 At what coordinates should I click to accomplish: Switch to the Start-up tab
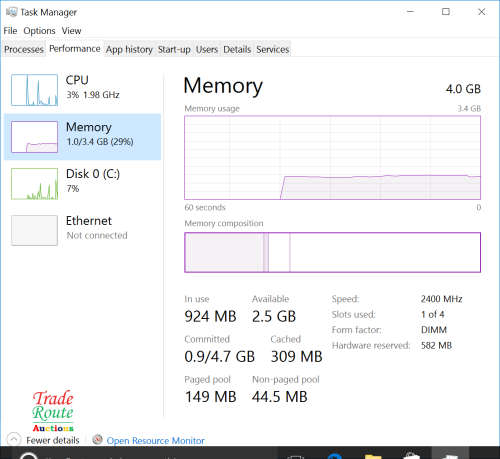[x=174, y=49]
